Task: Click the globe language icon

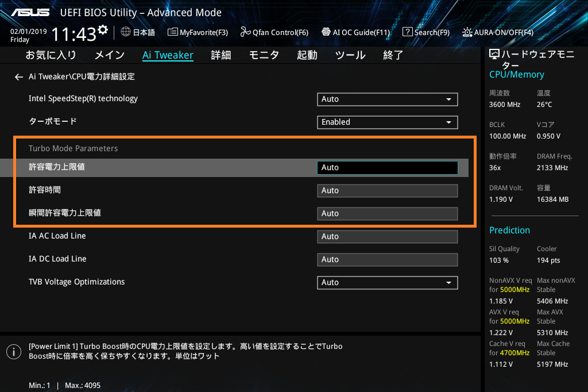Action: (x=126, y=32)
